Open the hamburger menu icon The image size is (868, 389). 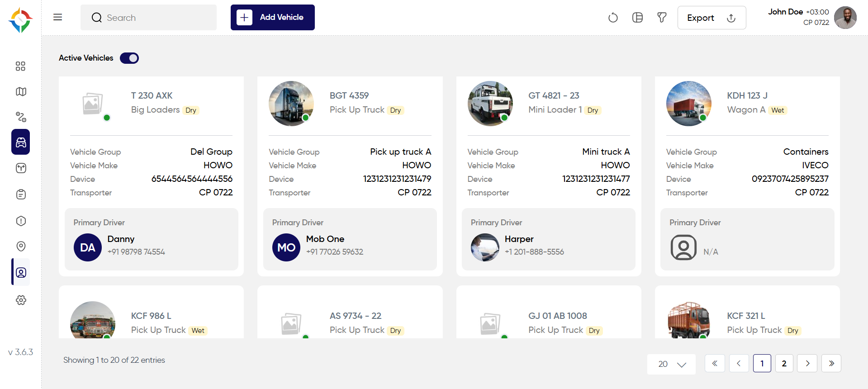pyautogui.click(x=57, y=17)
